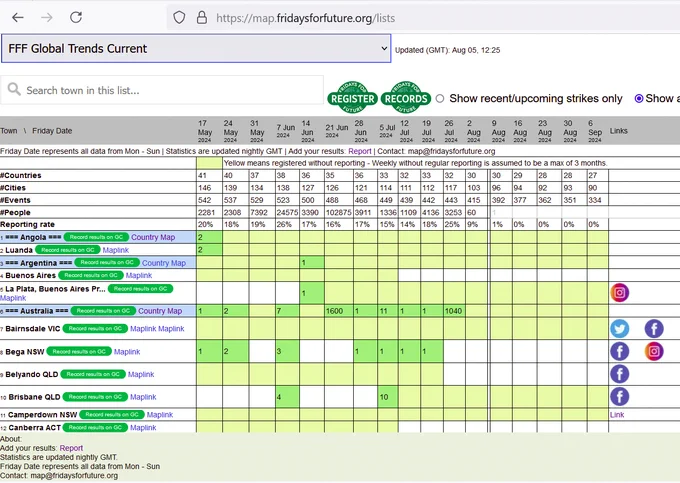
Task: Open the 'FFF Global Trends Current' dropdown
Action: pyautogui.click(x=196, y=49)
